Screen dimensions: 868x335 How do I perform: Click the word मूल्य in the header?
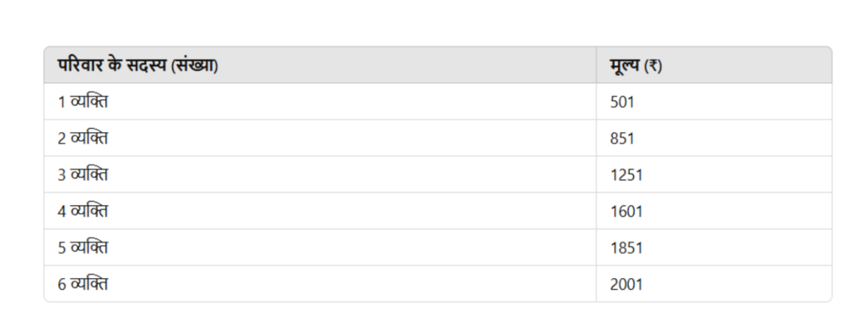coord(625,66)
